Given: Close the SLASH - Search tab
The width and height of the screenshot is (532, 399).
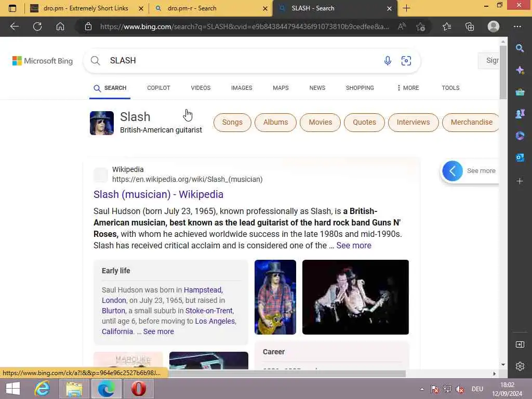Looking at the screenshot, I should pyautogui.click(x=389, y=8).
